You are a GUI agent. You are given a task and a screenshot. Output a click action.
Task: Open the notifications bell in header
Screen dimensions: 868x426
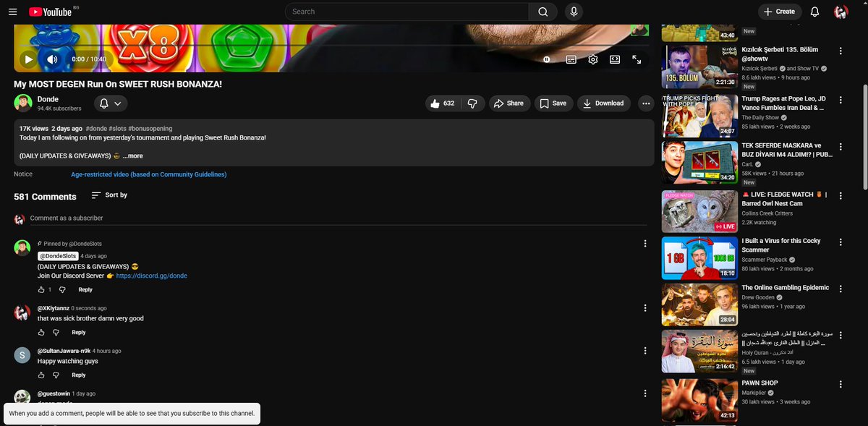click(x=814, y=12)
